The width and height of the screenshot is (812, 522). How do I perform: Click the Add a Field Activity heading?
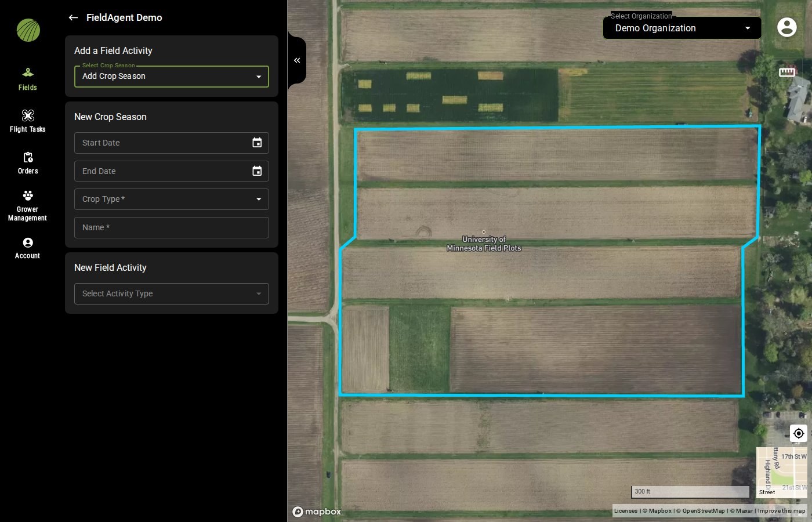[113, 51]
